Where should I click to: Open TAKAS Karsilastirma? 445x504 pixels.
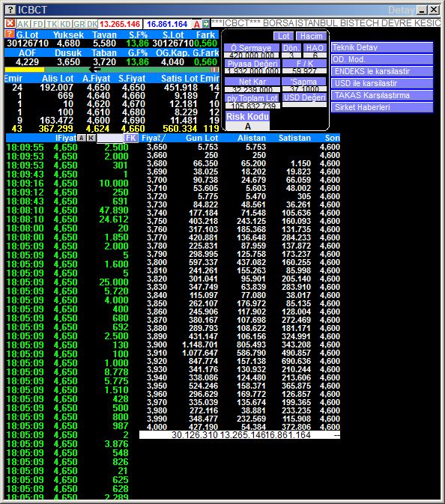[x=382, y=95]
